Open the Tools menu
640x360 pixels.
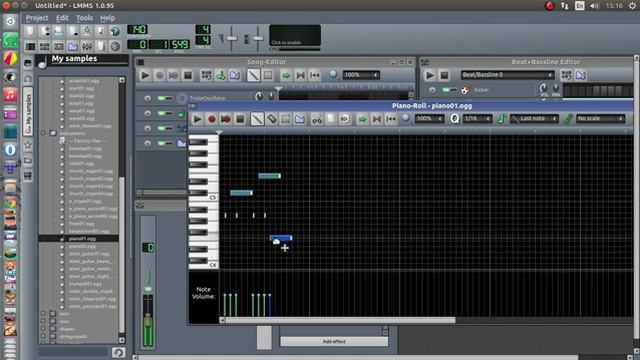tap(84, 18)
